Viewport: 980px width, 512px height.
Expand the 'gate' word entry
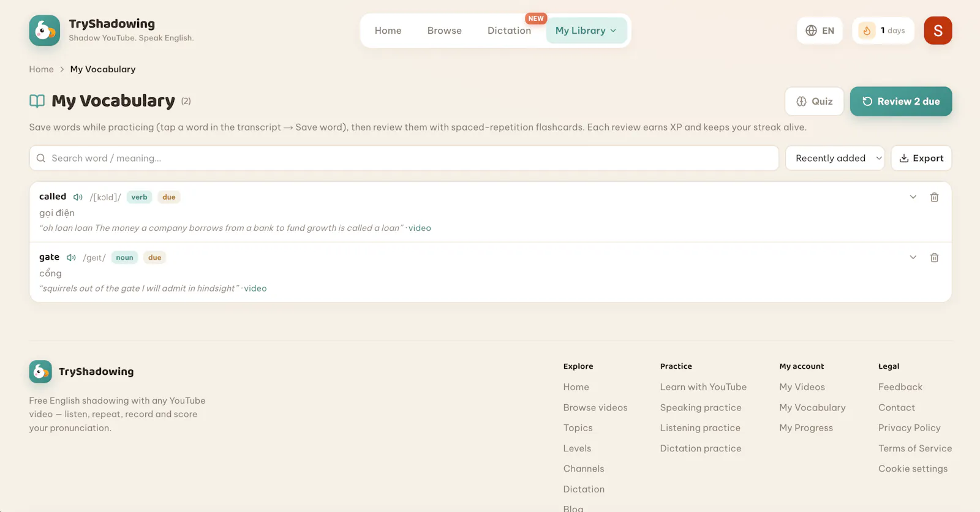[x=913, y=258]
